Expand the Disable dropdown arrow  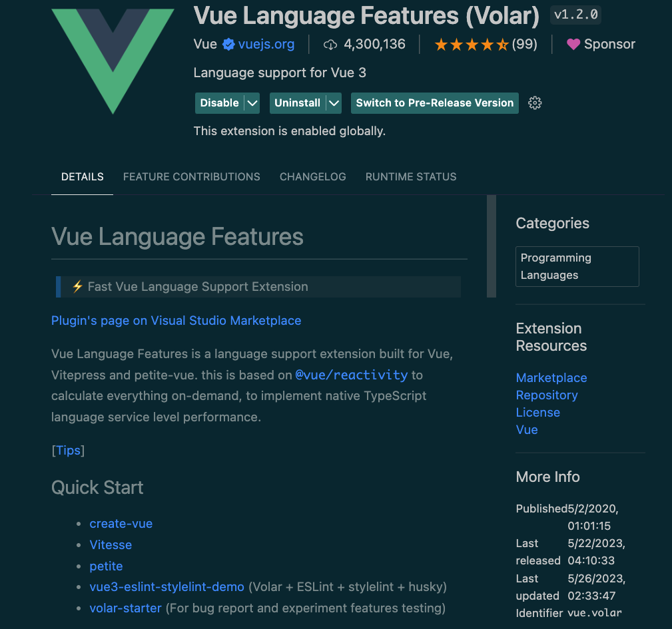tap(252, 103)
